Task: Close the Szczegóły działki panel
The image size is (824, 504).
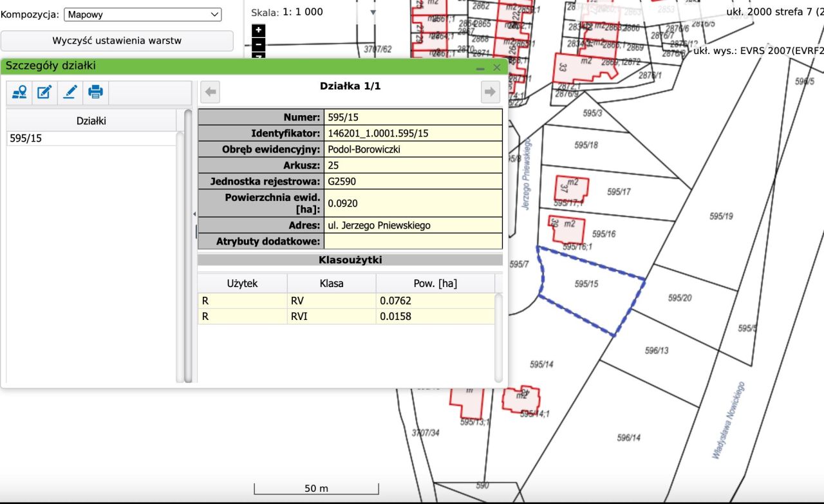Action: click(x=496, y=68)
